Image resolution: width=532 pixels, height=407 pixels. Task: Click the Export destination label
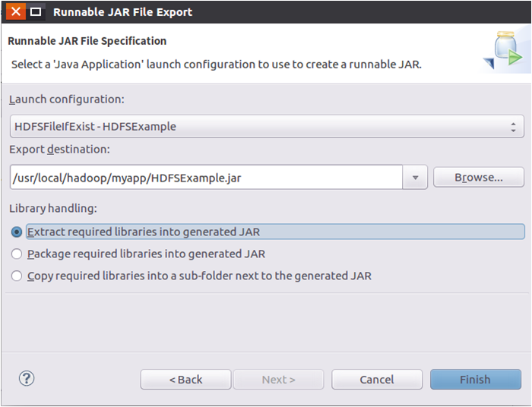click(x=59, y=149)
